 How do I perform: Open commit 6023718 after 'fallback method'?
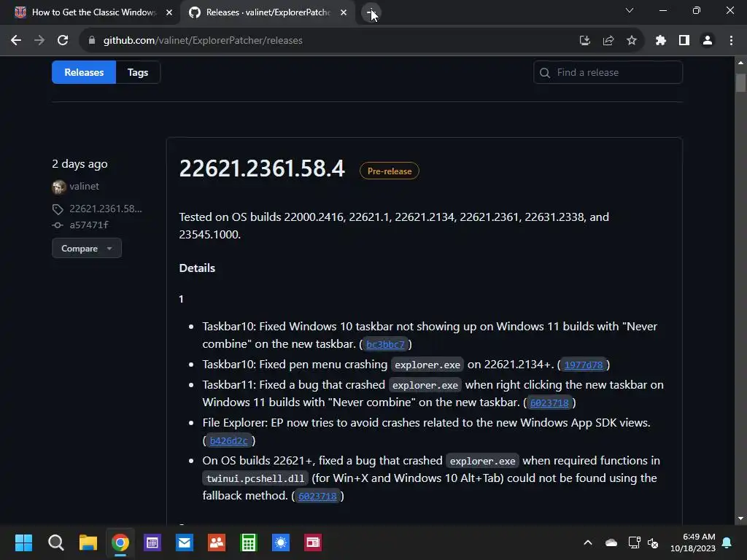tap(317, 496)
